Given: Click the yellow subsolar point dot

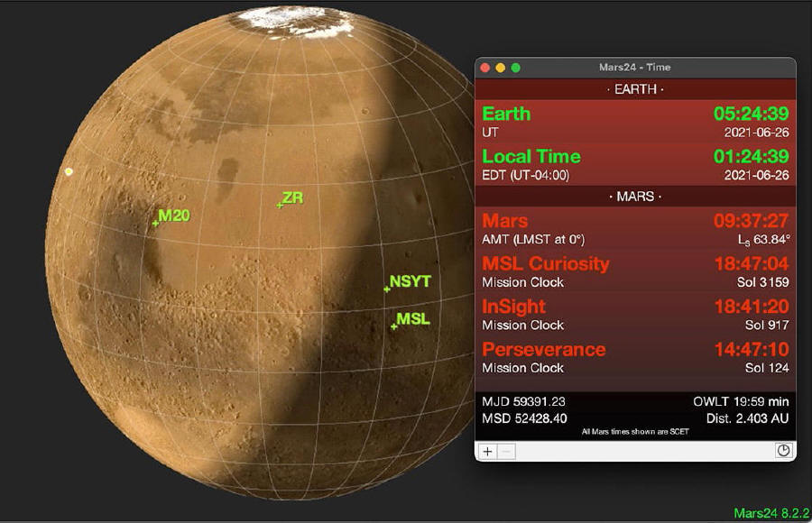Looking at the screenshot, I should pos(69,171).
